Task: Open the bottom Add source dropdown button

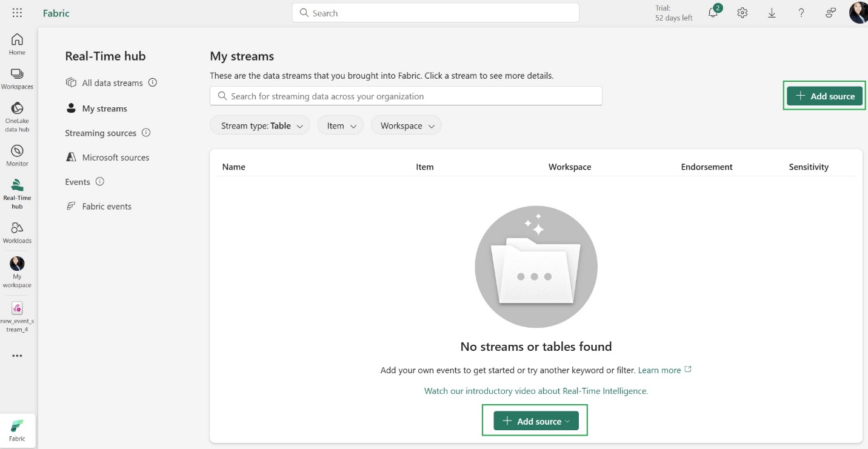Action: pyautogui.click(x=536, y=421)
